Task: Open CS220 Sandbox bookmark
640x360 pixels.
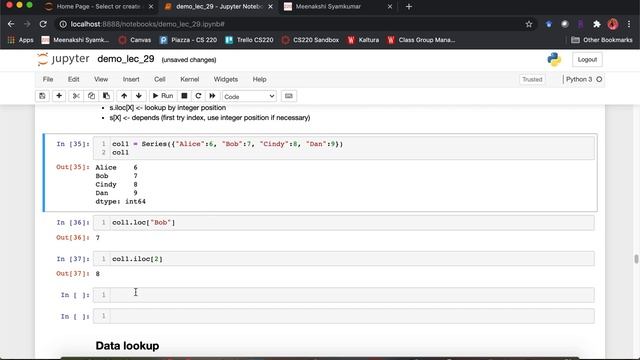Action: click(x=310, y=40)
